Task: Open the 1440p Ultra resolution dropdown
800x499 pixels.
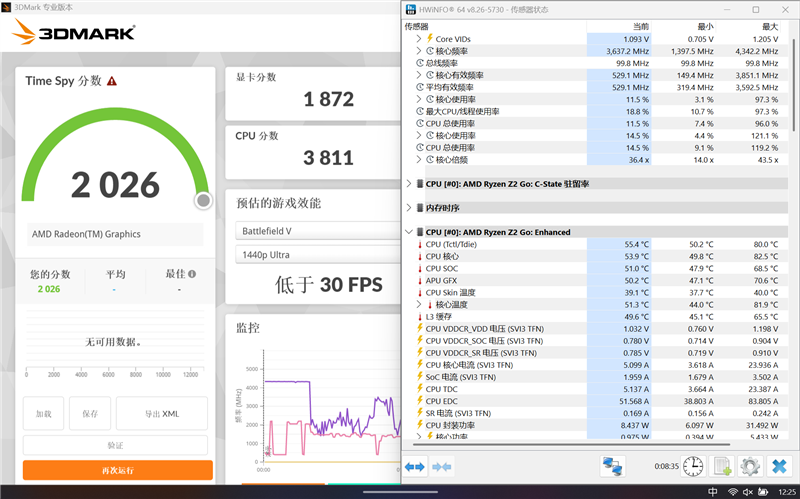Action: pyautogui.click(x=318, y=255)
